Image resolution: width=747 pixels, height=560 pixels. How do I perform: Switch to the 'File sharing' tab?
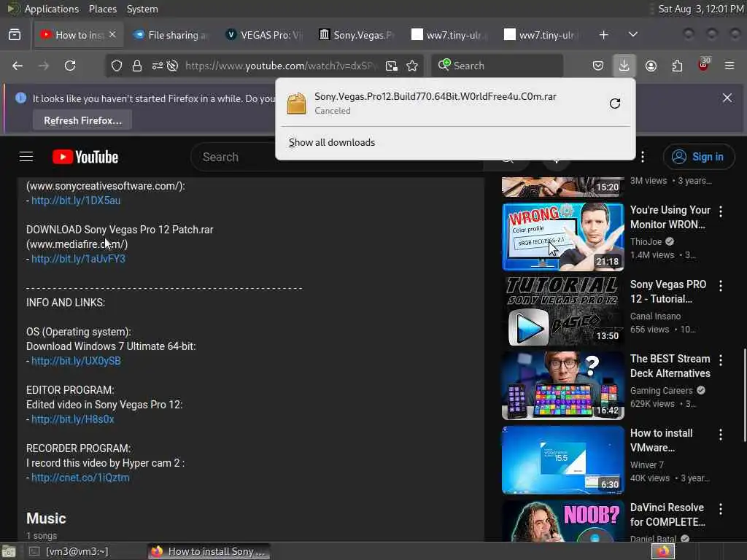pyautogui.click(x=170, y=35)
